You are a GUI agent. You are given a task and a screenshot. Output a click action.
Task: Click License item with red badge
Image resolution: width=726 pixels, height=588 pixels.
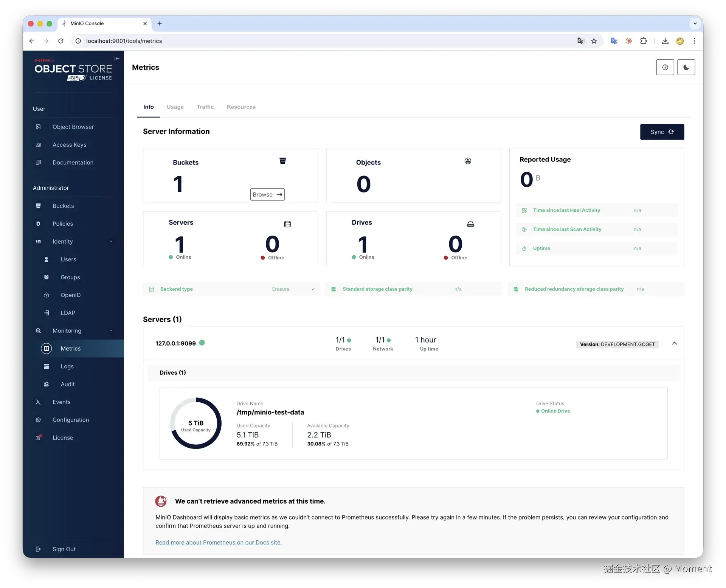tap(63, 438)
